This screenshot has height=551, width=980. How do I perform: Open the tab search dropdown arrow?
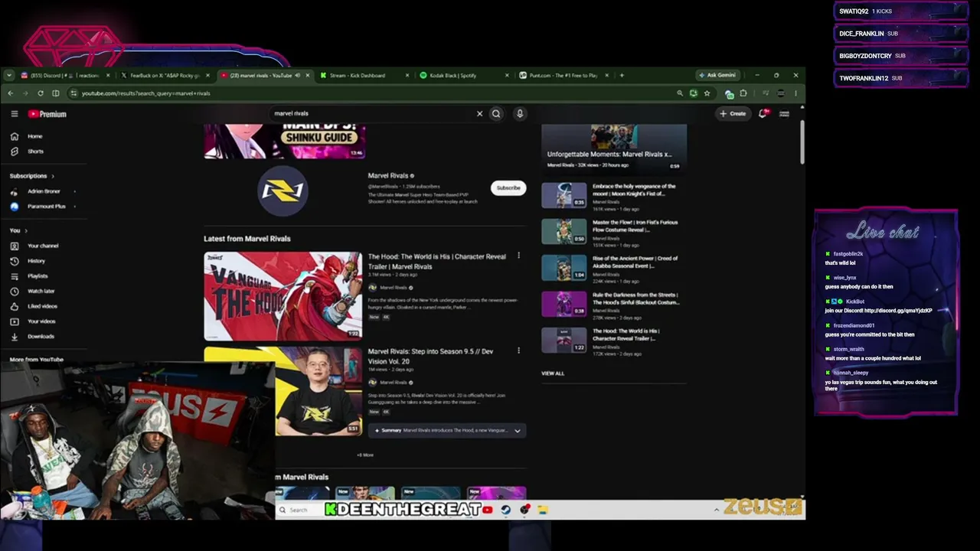pos(8,76)
